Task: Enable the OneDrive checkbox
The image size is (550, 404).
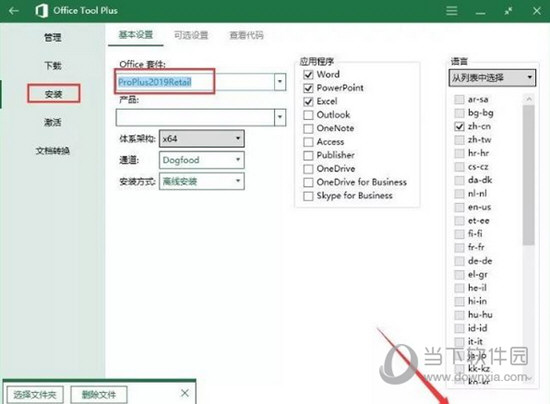Action: (308, 169)
